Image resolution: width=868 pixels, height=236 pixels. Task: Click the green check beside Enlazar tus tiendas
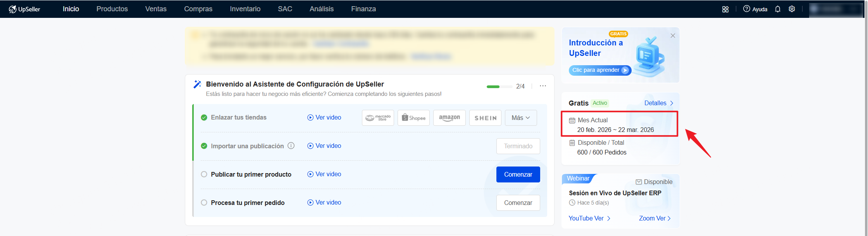coord(204,118)
